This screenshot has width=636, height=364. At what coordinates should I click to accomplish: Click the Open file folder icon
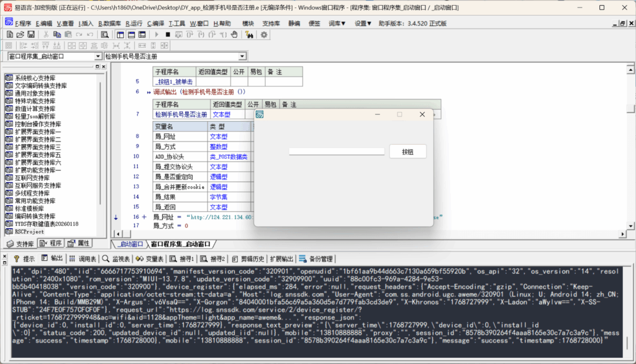pos(20,34)
